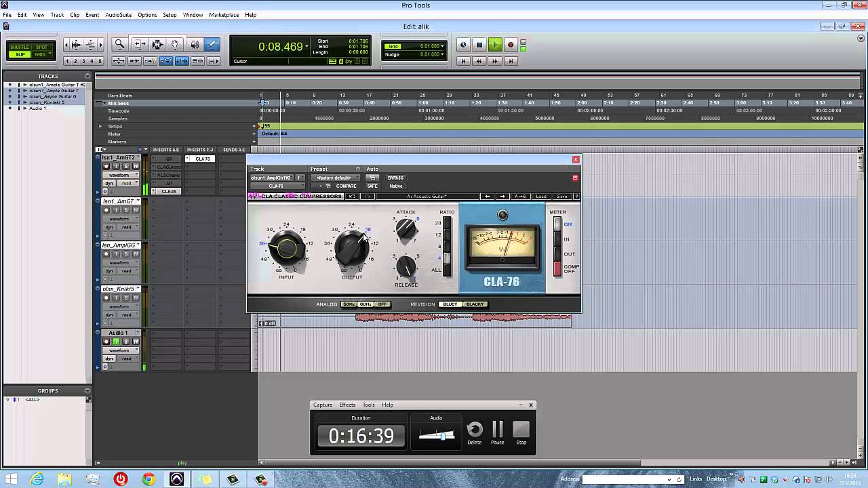Turn analog setting OFF

tap(382, 304)
